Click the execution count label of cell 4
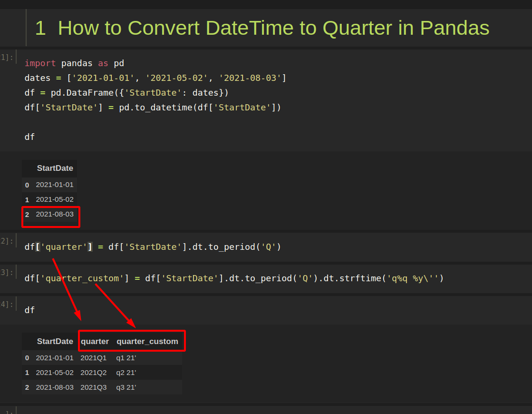Viewport: 532px width, 414px height. (x=6, y=304)
